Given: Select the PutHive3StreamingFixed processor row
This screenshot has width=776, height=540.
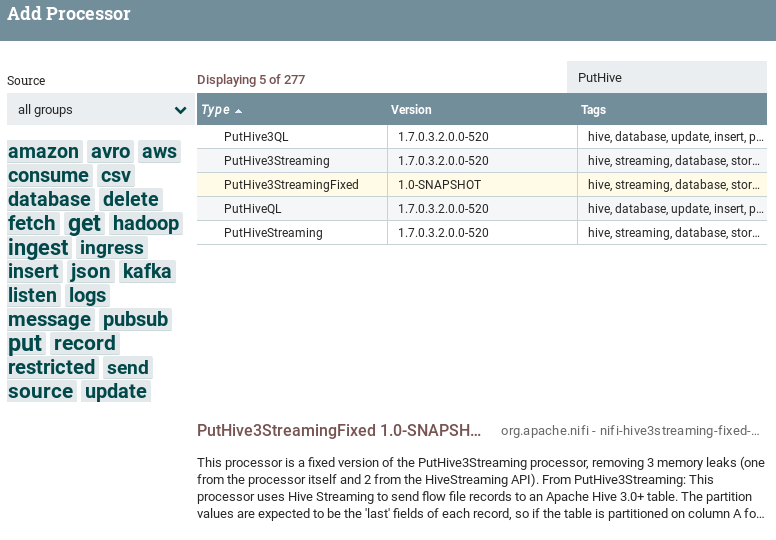Looking at the screenshot, I should click(482, 185).
